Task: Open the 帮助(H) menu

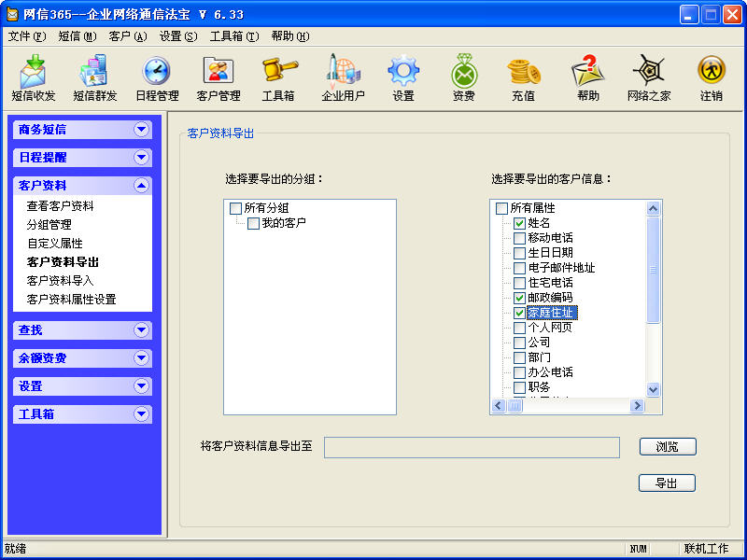Action: (x=290, y=36)
